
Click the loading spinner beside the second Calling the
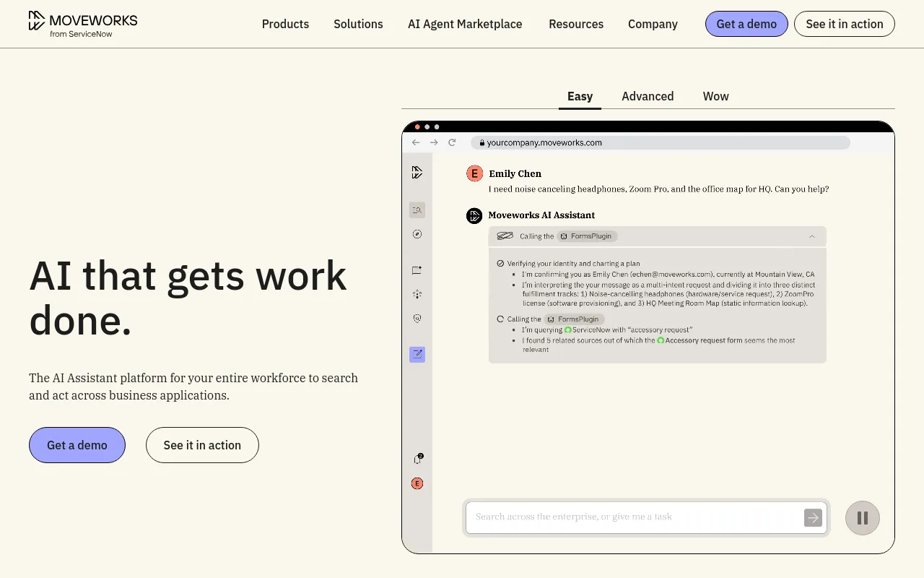[x=500, y=319]
